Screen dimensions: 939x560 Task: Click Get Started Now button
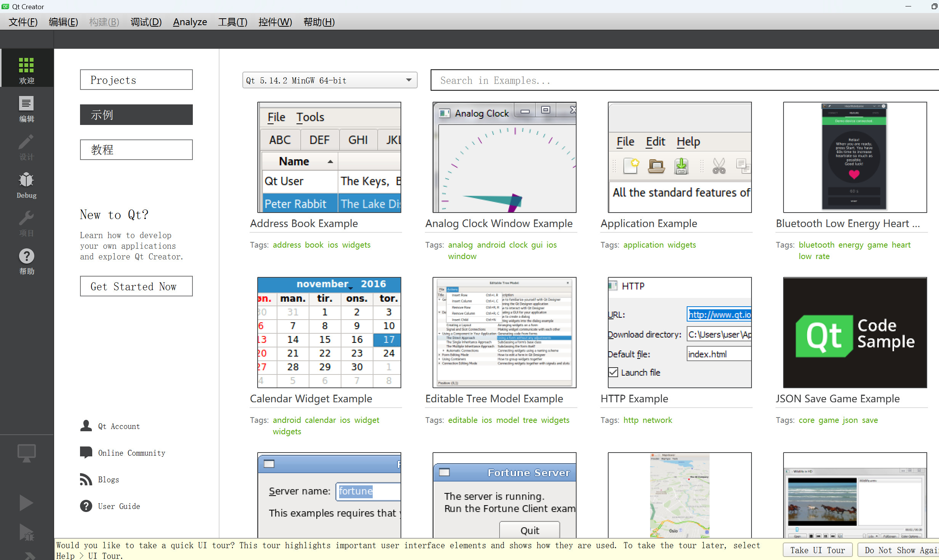tap(136, 286)
